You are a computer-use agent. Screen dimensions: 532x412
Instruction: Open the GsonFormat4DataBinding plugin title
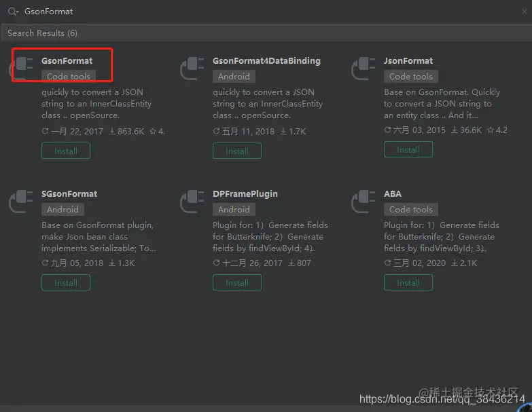(266, 61)
